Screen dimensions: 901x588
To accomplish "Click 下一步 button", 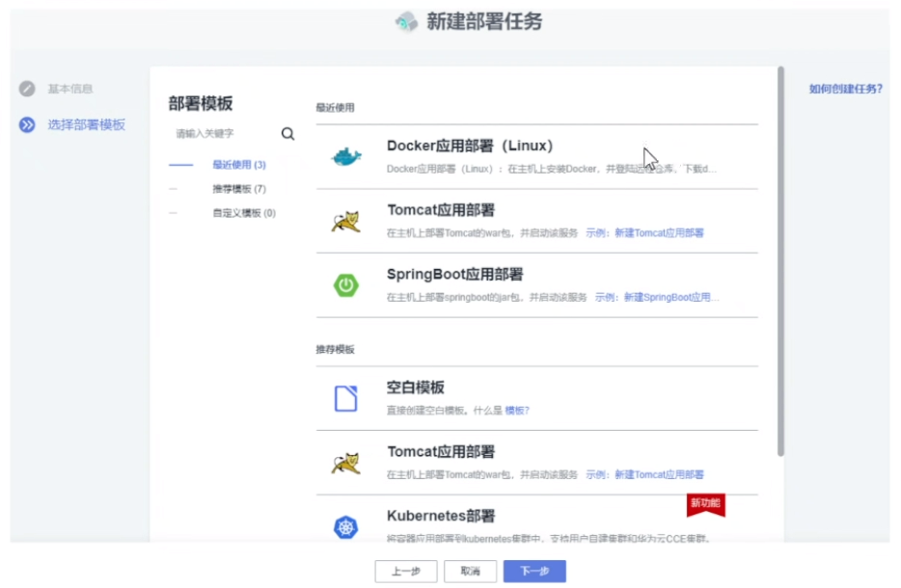I will (x=534, y=572).
